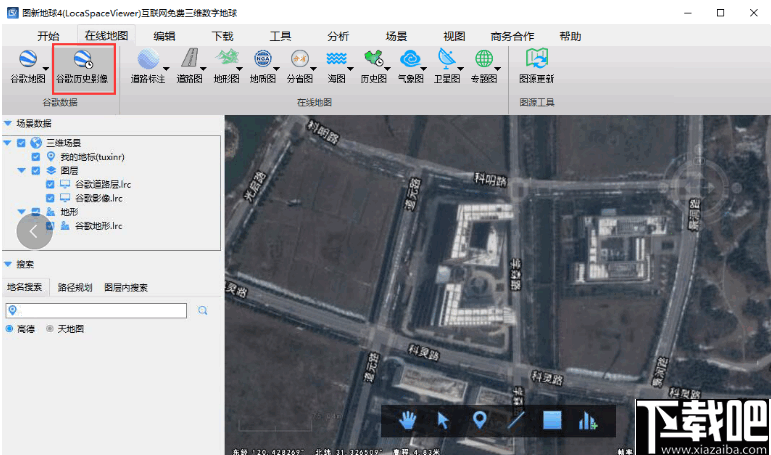Open the 编辑 ribbon tab
This screenshot has width=771, height=455.
(x=164, y=36)
